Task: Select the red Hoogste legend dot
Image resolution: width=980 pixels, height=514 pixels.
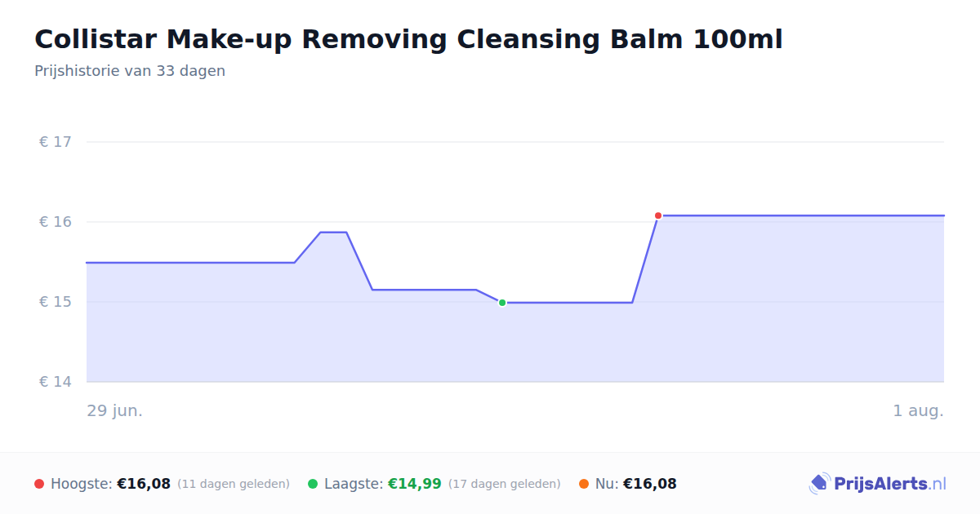Action: [x=39, y=484]
